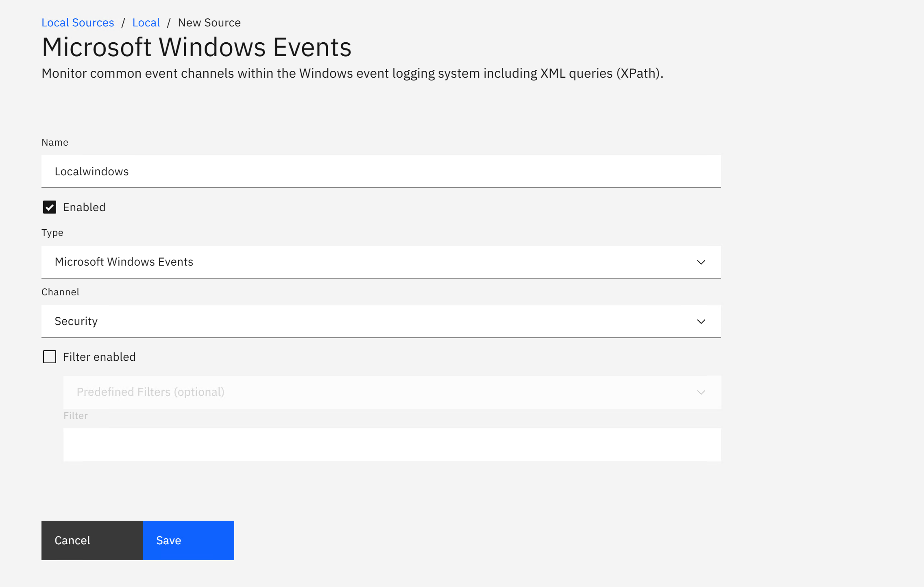Click the New Source breadcrumb text

pyautogui.click(x=209, y=23)
